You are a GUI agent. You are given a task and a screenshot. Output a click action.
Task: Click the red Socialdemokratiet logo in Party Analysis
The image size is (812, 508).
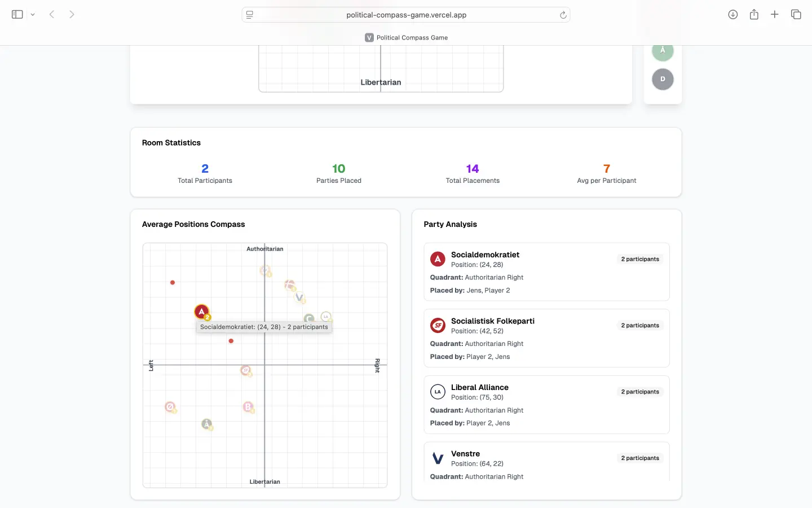438,259
